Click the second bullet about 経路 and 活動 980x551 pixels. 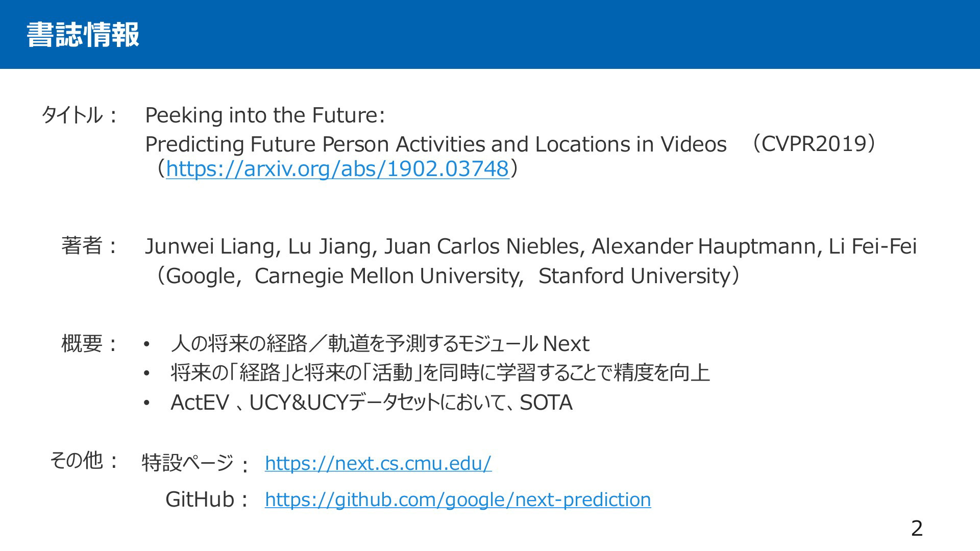pos(440,373)
